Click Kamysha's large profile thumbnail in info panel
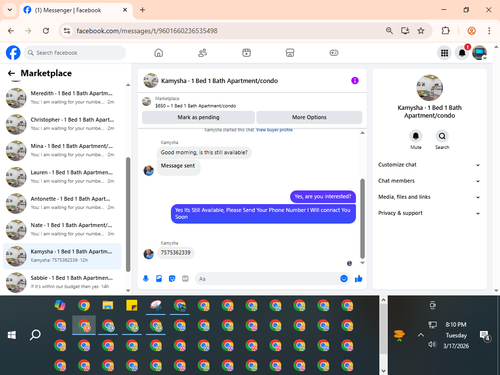500x375 pixels. click(x=430, y=88)
